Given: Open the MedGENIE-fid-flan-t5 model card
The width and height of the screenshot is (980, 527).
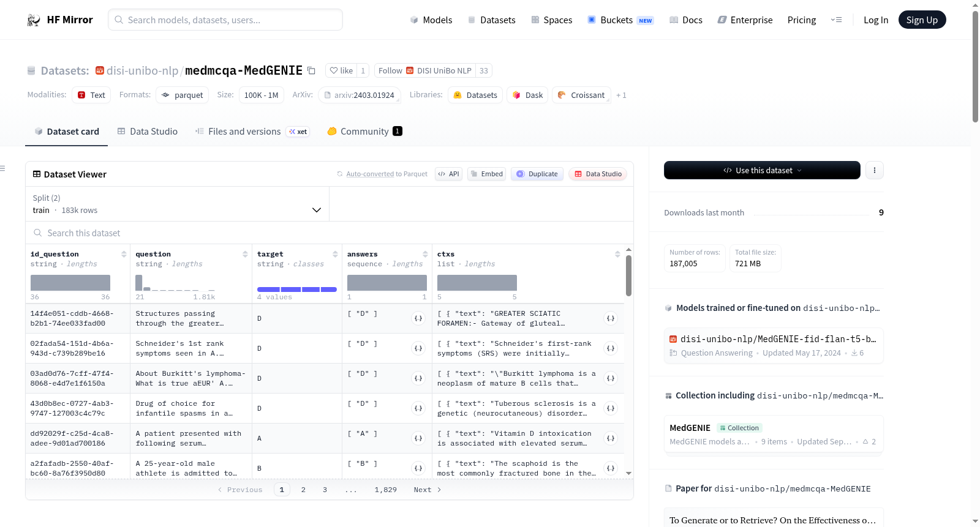Looking at the screenshot, I should pos(774,346).
